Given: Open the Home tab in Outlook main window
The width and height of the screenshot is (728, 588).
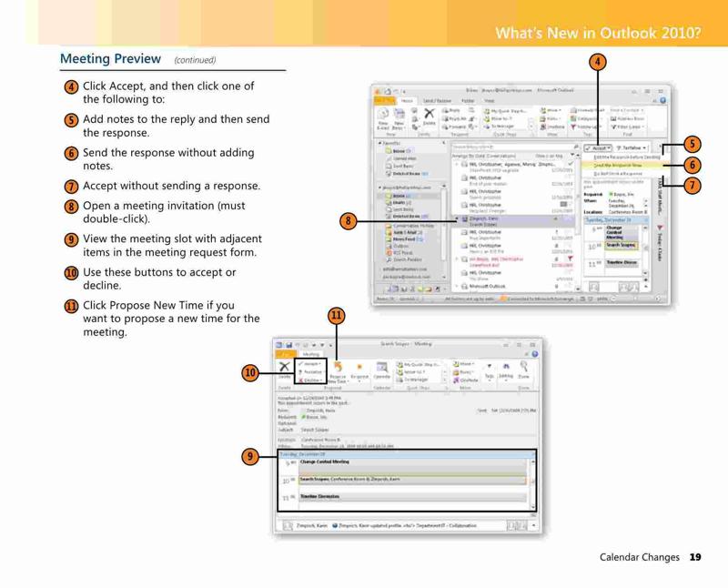Looking at the screenshot, I should [x=407, y=100].
